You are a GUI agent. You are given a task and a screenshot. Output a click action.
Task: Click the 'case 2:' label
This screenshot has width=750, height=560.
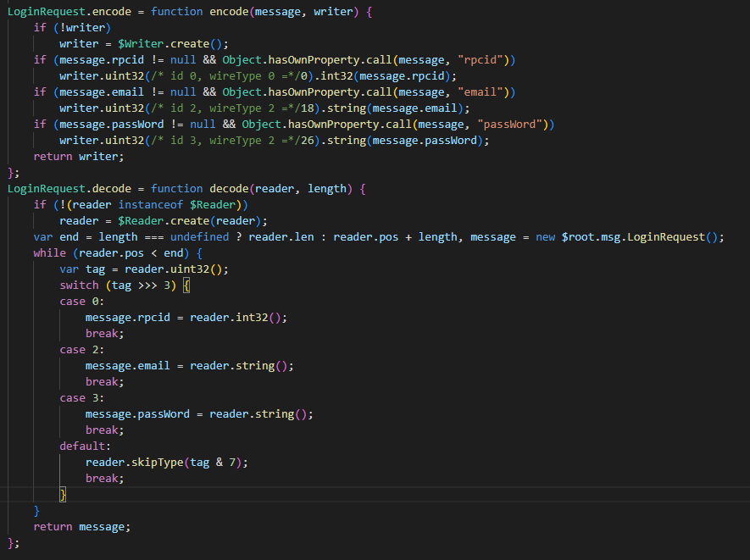(x=82, y=350)
